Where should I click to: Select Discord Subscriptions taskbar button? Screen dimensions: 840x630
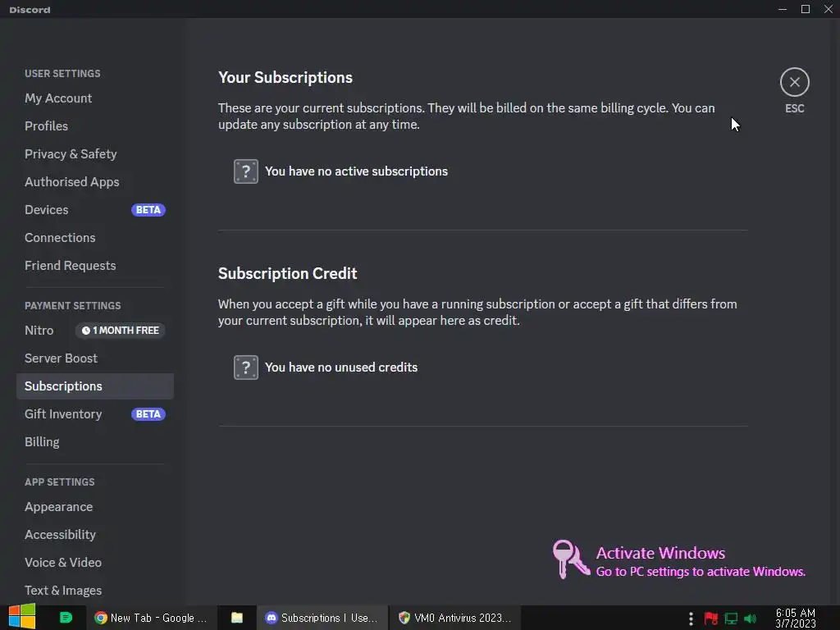click(x=322, y=618)
